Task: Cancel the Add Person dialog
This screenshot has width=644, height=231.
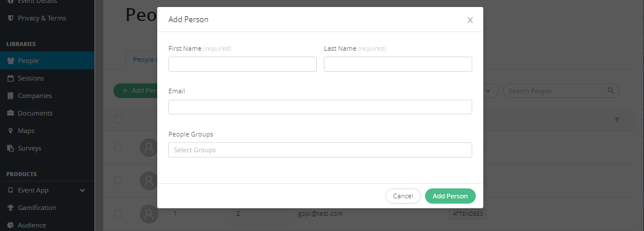Action: (403, 196)
